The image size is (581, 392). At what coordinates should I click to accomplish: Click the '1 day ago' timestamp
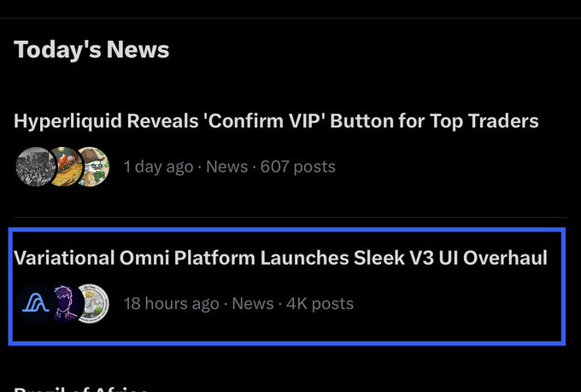click(x=159, y=167)
